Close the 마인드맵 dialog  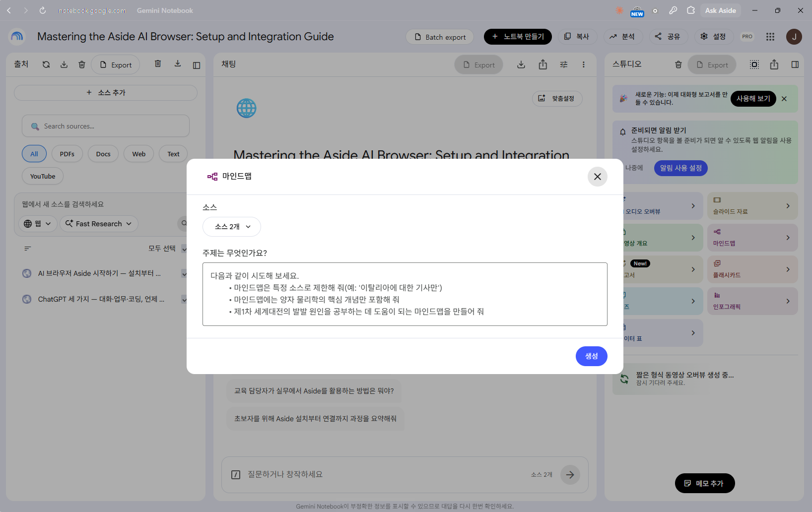[x=597, y=177]
